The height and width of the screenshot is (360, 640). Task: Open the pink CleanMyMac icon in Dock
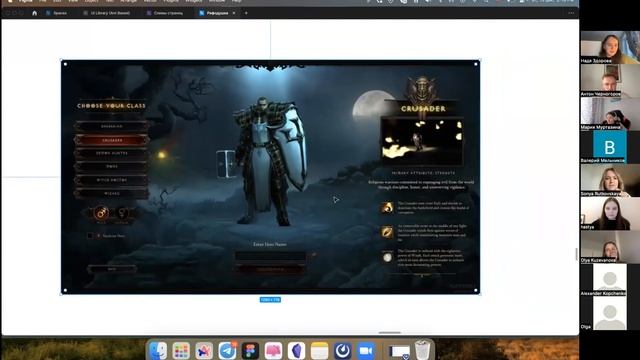pos(273,351)
